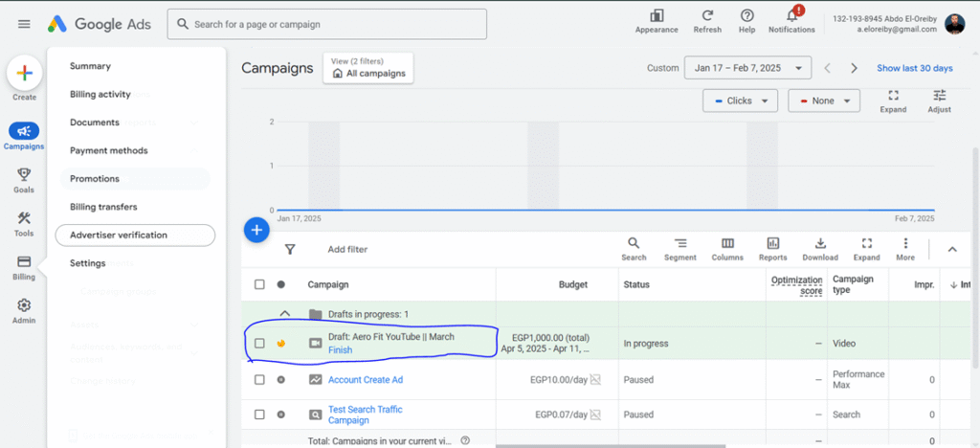Screen dimensions: 980x448
Task: Open Campaigns in left sidebar
Action: coord(24,137)
